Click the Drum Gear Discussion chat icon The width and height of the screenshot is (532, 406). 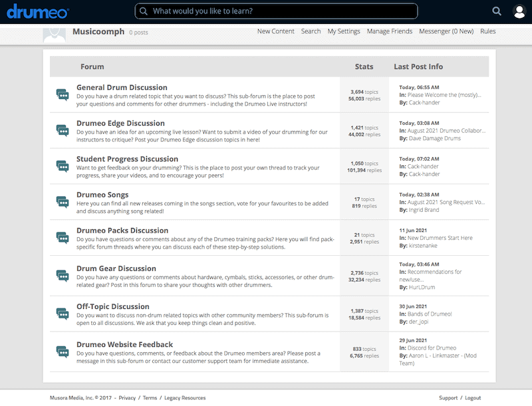point(63,276)
